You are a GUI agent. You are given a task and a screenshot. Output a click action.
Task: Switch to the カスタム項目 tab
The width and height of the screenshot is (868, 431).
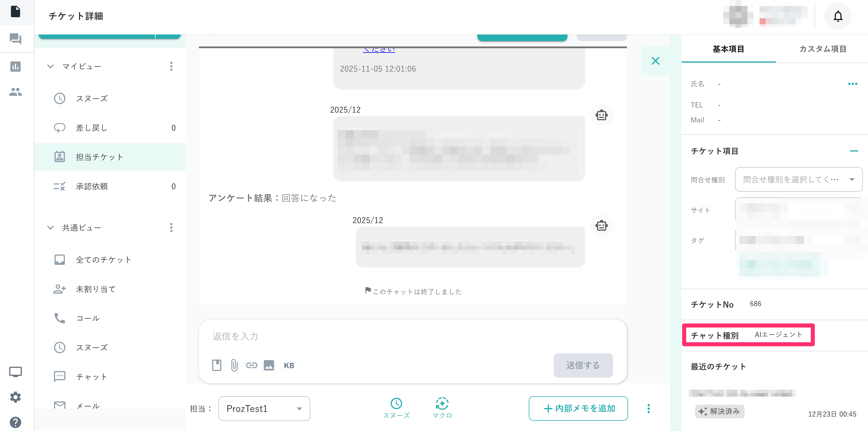(823, 49)
